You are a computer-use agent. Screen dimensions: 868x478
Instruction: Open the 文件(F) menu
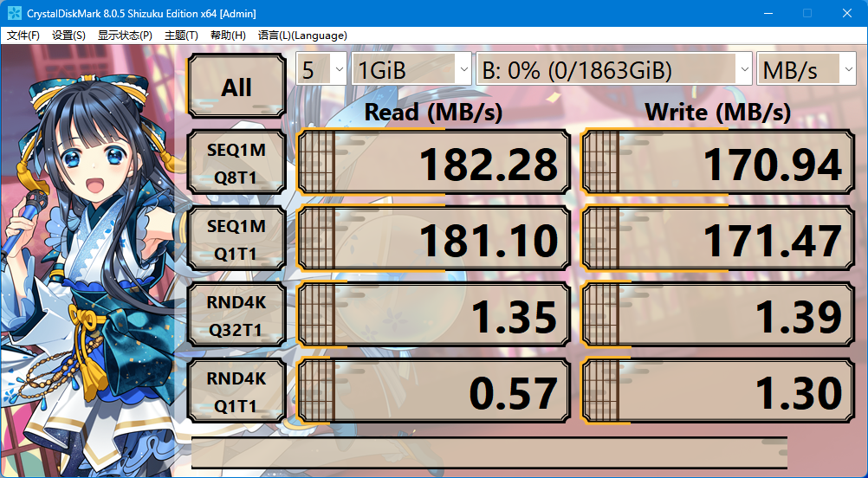(23, 36)
